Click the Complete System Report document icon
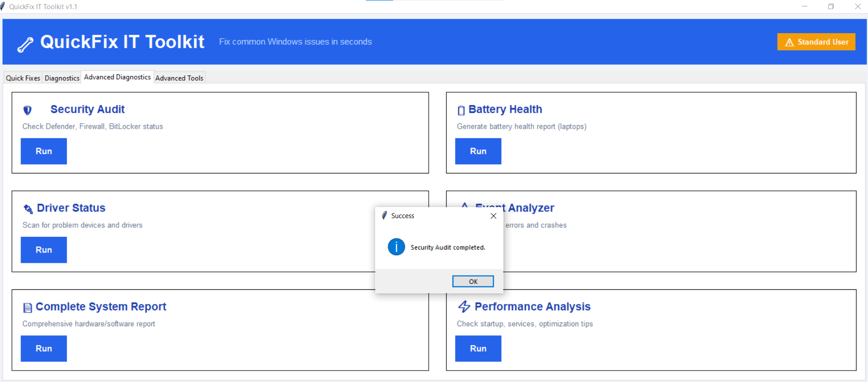This screenshot has height=382, width=868. click(x=28, y=308)
